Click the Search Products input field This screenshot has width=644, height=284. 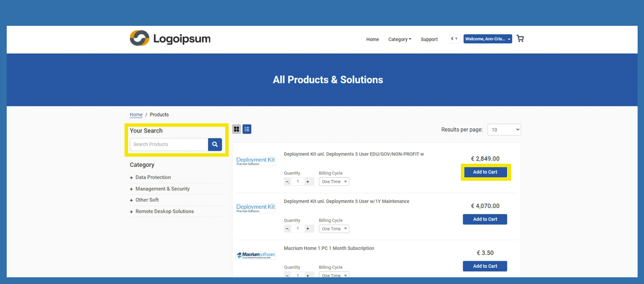click(x=169, y=144)
